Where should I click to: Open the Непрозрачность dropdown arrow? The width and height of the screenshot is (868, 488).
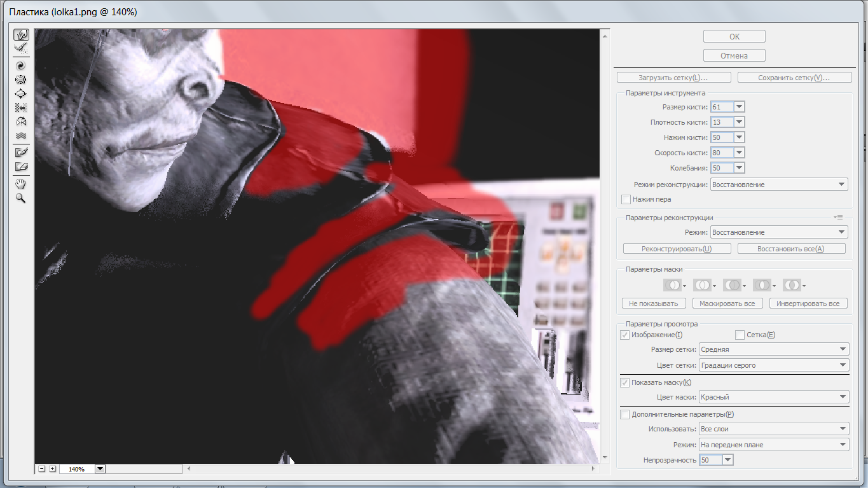(728, 459)
